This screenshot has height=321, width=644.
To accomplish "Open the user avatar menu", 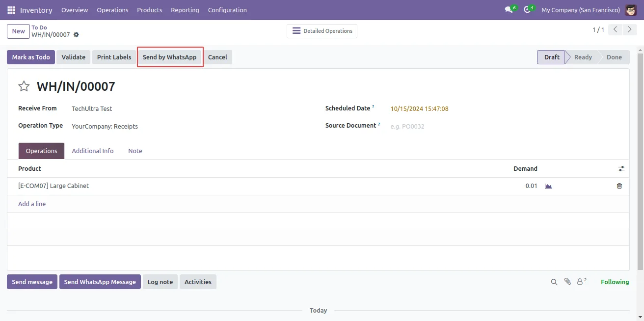I will 631,10.
